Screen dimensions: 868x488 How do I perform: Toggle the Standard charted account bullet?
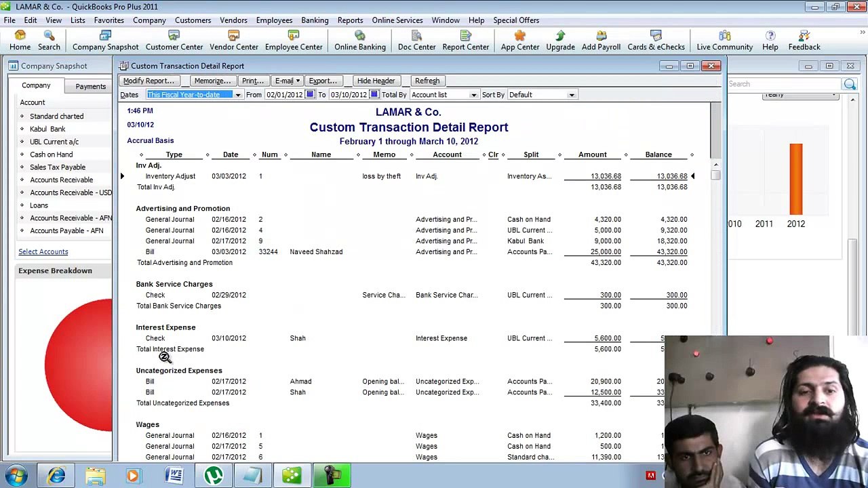click(22, 116)
